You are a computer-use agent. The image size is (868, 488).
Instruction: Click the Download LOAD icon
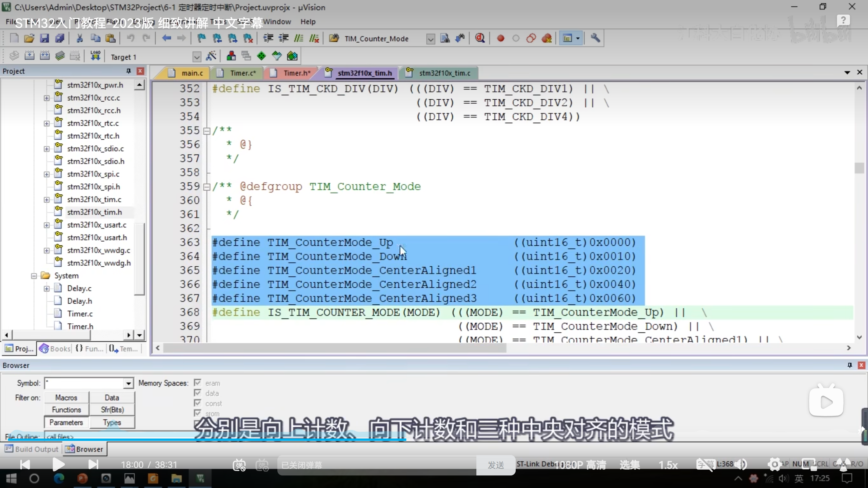95,56
